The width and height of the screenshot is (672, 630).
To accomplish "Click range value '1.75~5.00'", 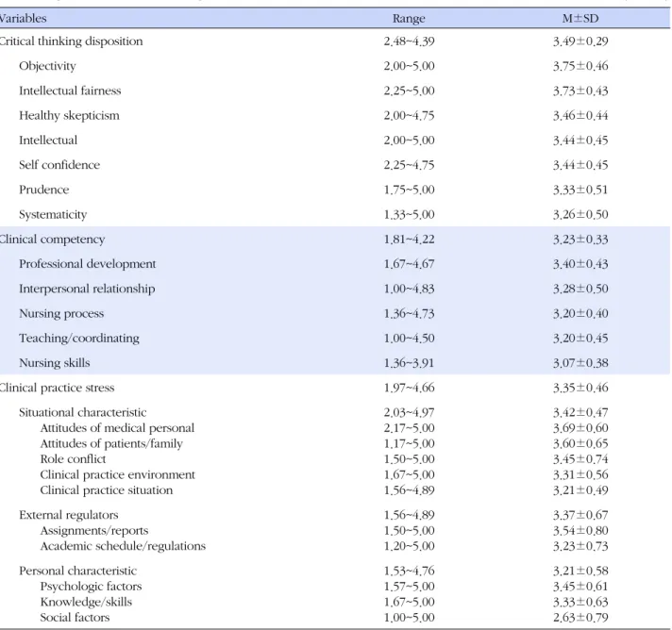I will (409, 190).
